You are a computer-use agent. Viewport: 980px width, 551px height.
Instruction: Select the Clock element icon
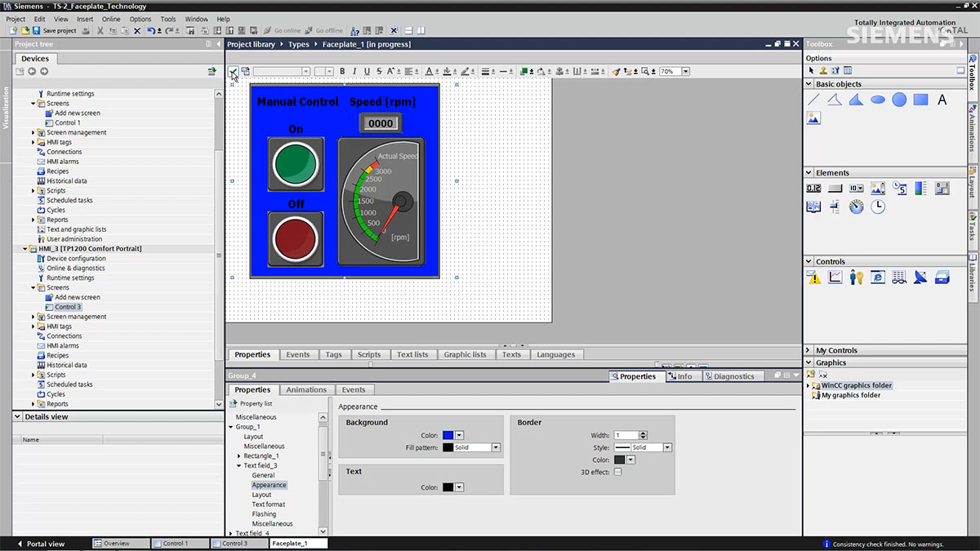point(878,207)
